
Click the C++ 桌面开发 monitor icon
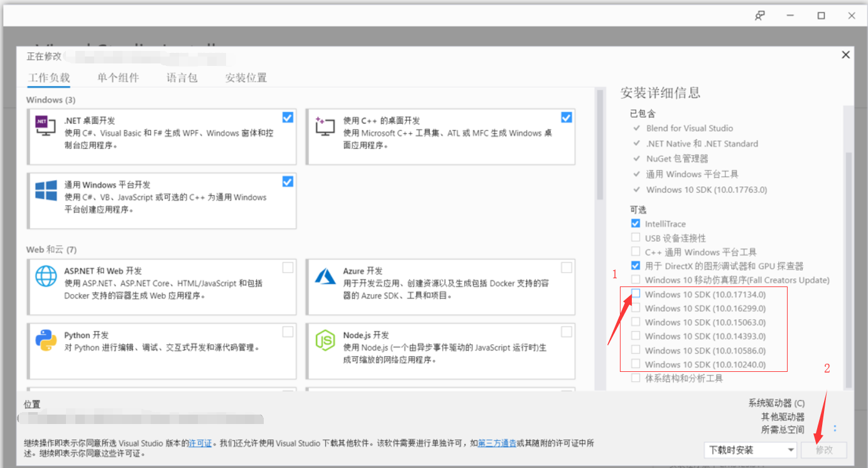click(x=324, y=126)
